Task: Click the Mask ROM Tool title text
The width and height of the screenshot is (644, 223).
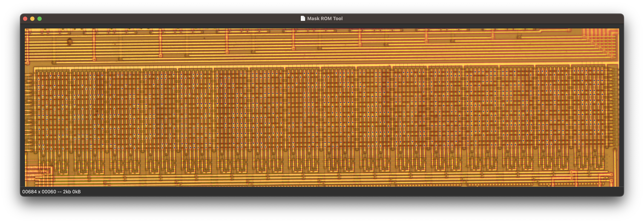Action: [x=325, y=19]
